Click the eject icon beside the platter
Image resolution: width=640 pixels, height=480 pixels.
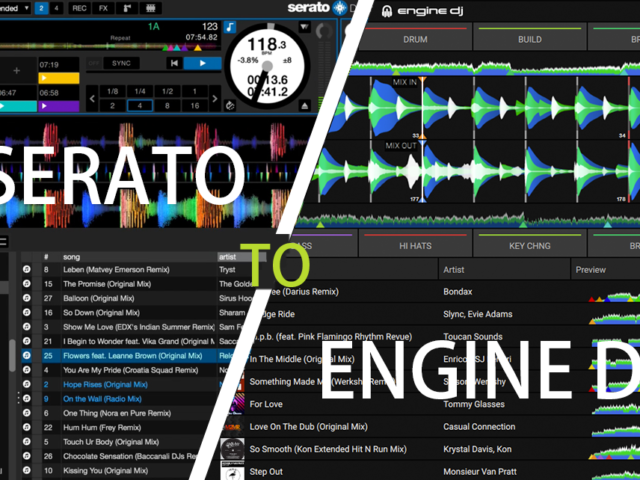tap(304, 106)
